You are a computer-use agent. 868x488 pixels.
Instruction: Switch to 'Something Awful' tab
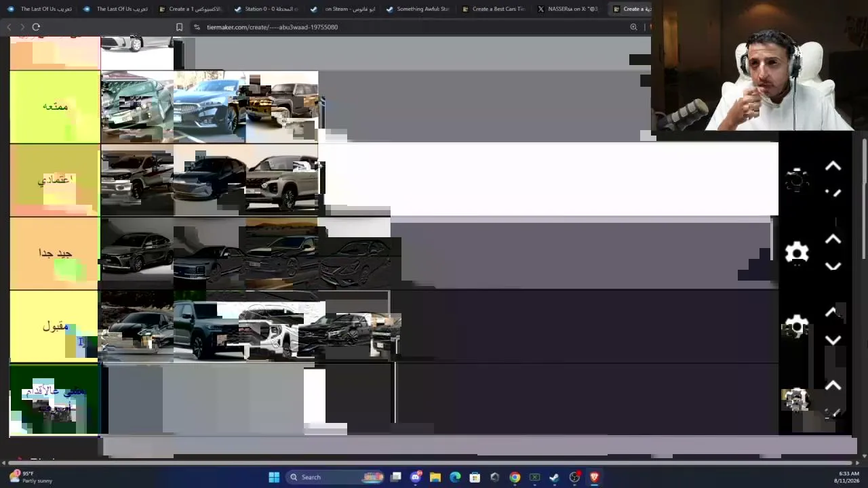[418, 9]
